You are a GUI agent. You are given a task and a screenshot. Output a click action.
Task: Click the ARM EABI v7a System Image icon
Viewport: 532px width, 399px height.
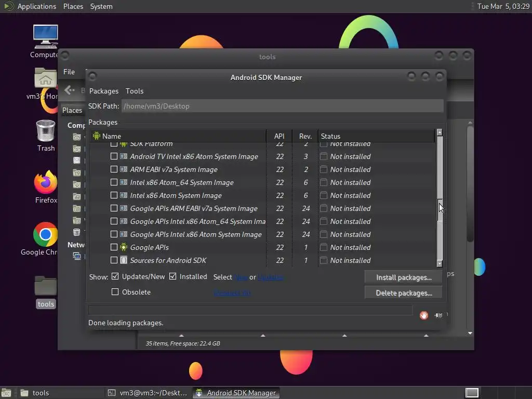(x=124, y=169)
